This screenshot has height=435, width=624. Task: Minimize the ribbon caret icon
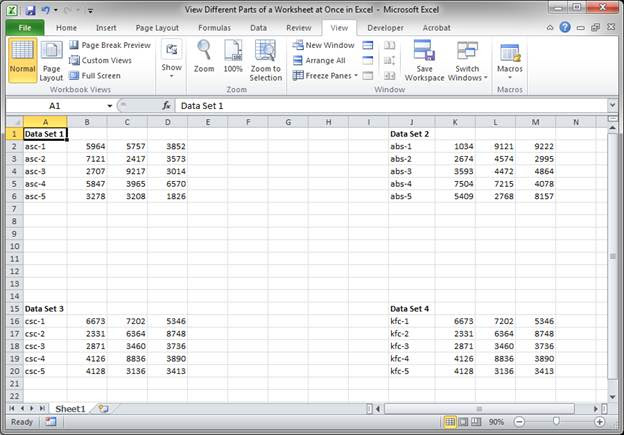click(x=550, y=27)
